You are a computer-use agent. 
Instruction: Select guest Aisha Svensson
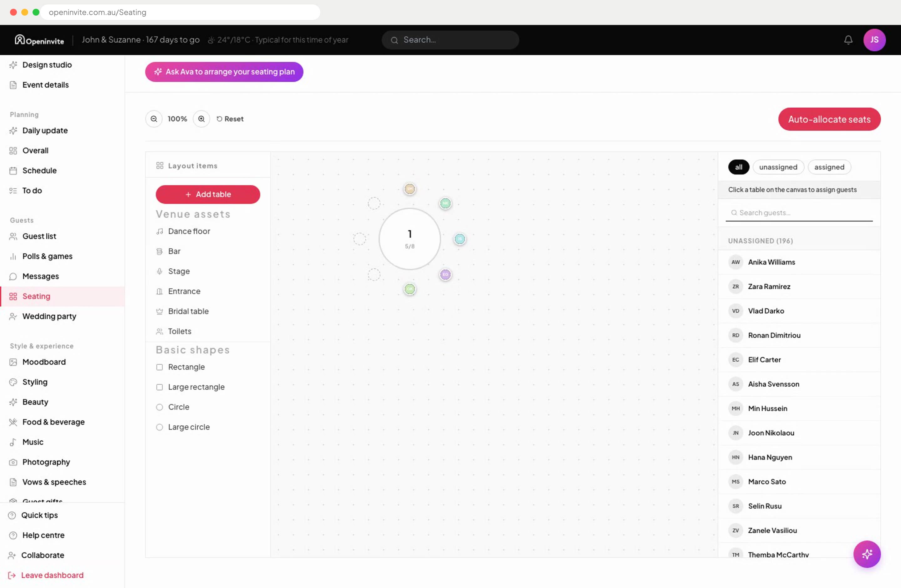tap(799, 384)
